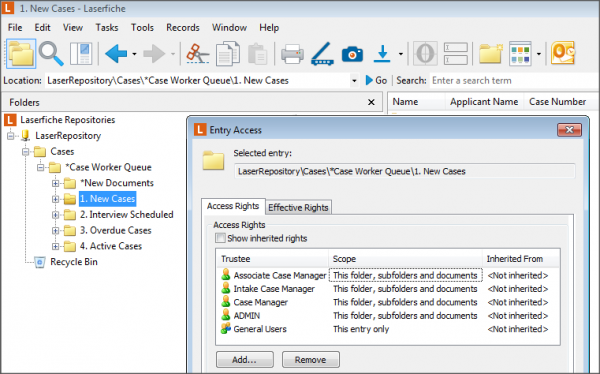Click the camera snapshot icon

pyautogui.click(x=352, y=54)
